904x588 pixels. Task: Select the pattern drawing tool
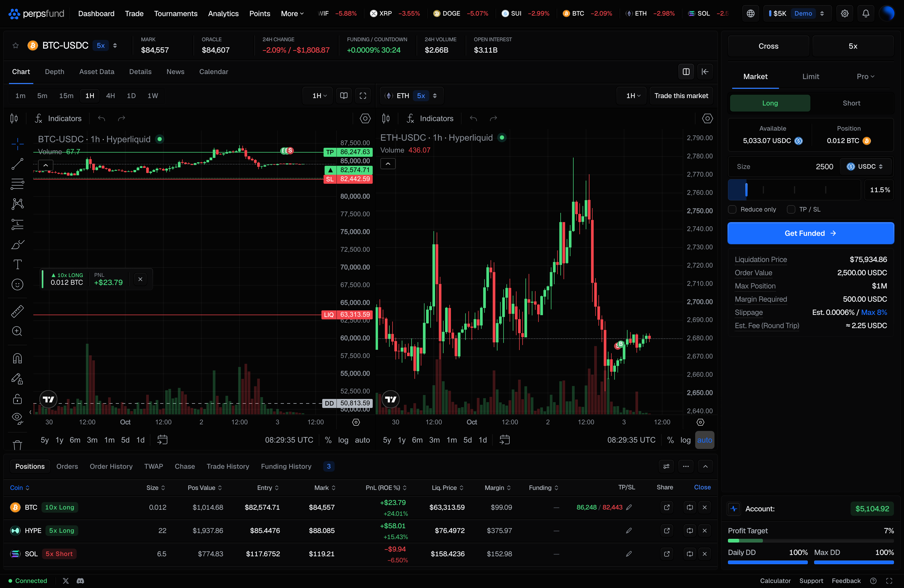[17, 204]
